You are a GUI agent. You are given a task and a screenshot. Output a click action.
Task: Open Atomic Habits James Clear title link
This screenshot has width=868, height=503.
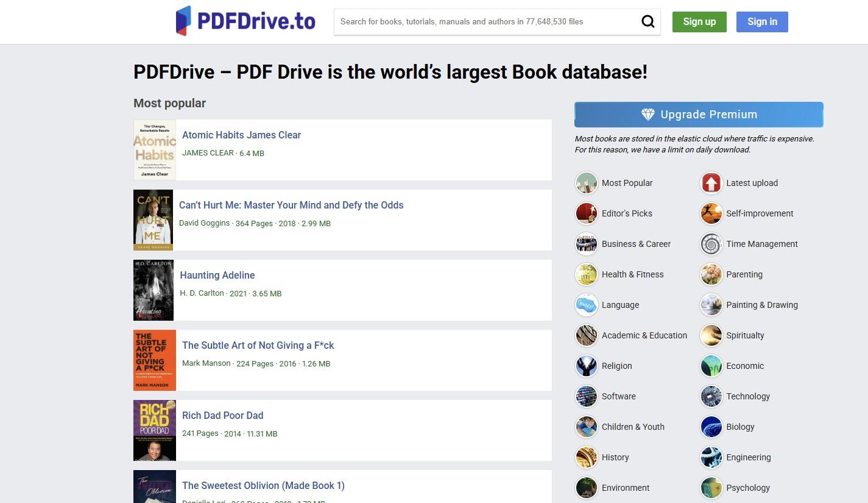pyautogui.click(x=241, y=135)
